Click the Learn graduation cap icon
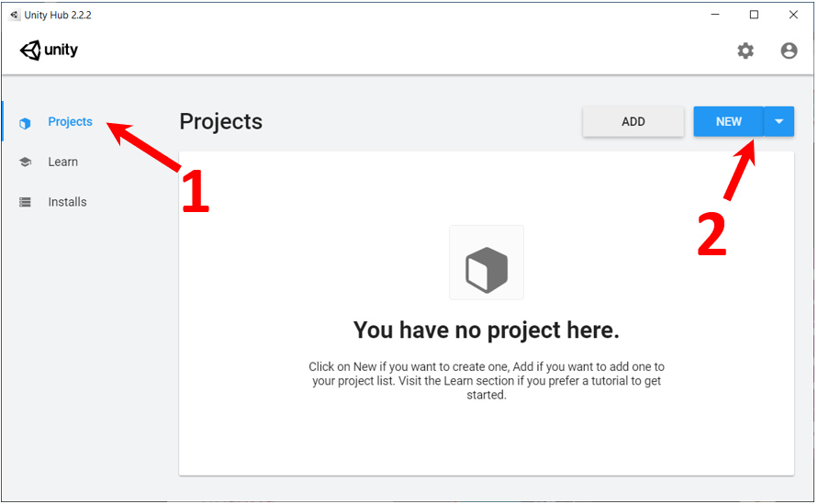 pos(25,162)
